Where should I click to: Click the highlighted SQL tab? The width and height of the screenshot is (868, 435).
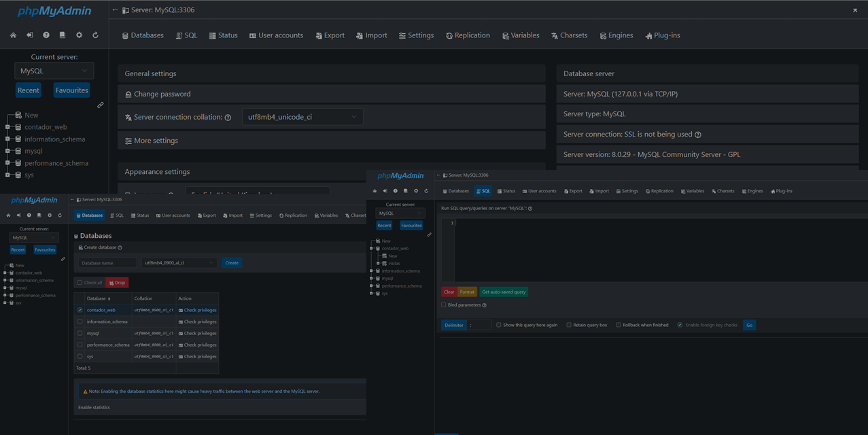pos(483,191)
